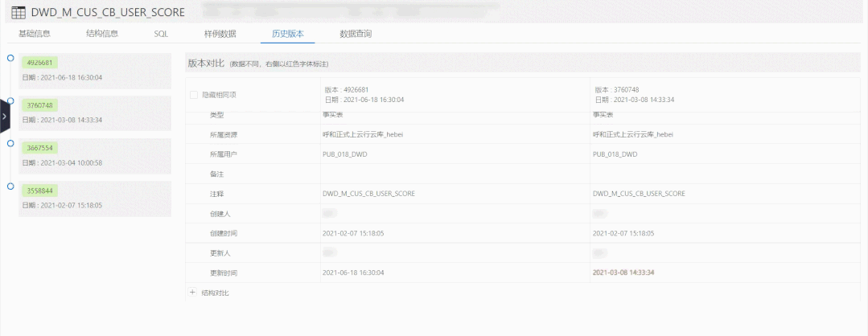Viewport: 868px width, 336px height.
Task: Click PUB_018_DWD in the first version column
Action: pos(344,154)
